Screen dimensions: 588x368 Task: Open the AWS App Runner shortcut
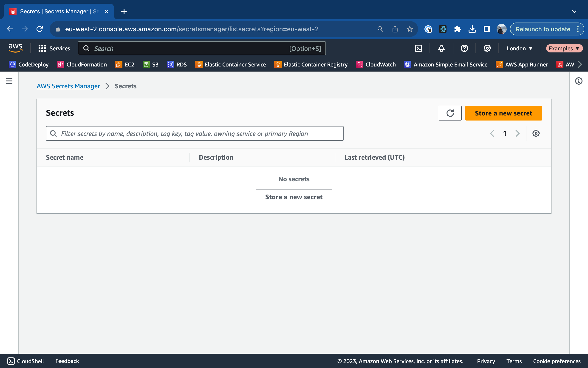click(522, 64)
